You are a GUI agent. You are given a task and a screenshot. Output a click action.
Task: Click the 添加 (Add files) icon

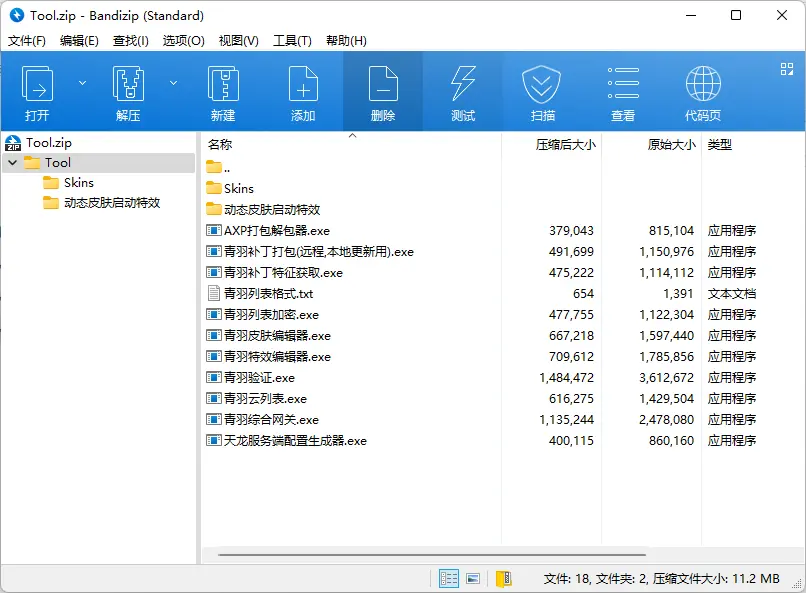pyautogui.click(x=303, y=92)
